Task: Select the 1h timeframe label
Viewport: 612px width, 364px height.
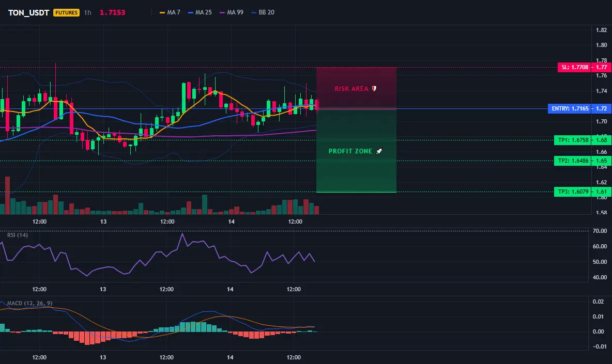Action: (88, 12)
